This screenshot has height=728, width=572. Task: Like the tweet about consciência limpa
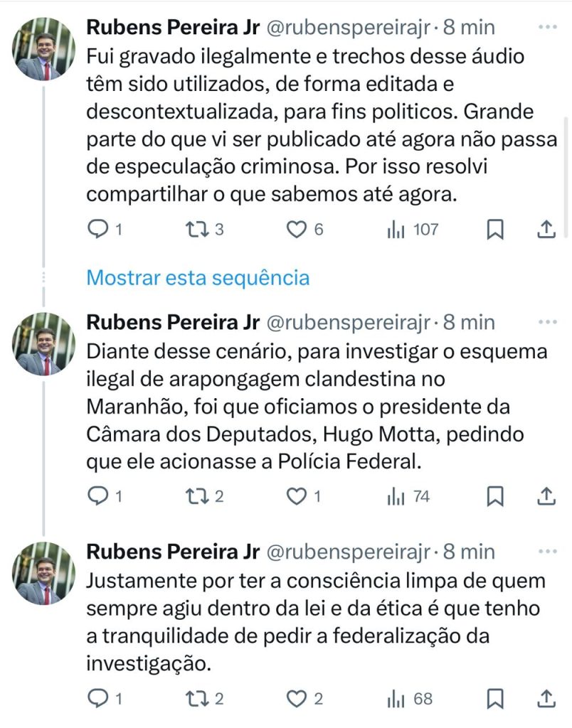pos(295,699)
